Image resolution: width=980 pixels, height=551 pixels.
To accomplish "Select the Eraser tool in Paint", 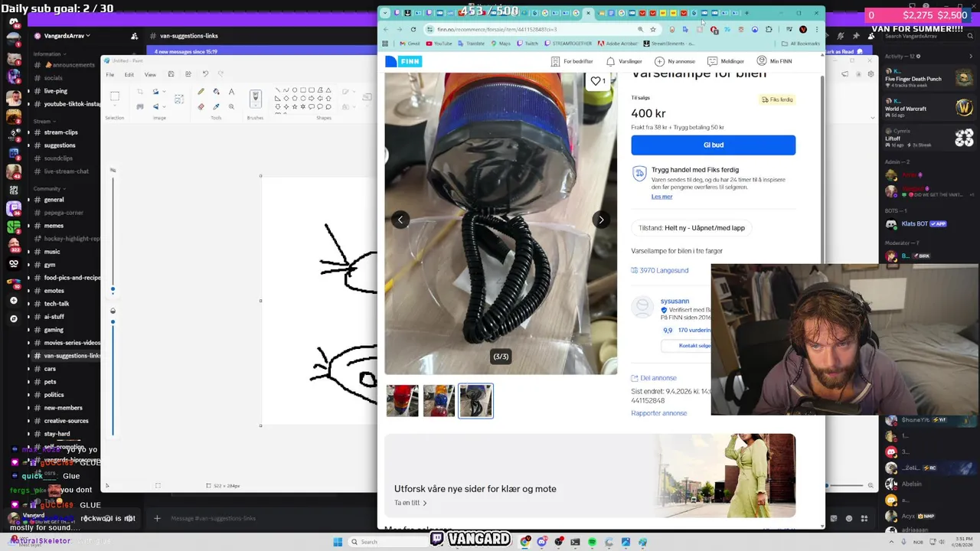I will (201, 106).
